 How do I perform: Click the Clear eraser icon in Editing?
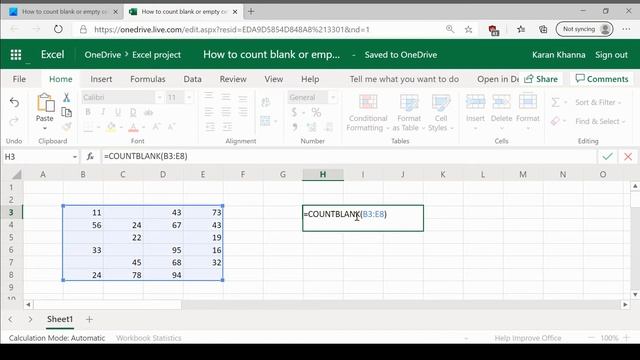555,121
